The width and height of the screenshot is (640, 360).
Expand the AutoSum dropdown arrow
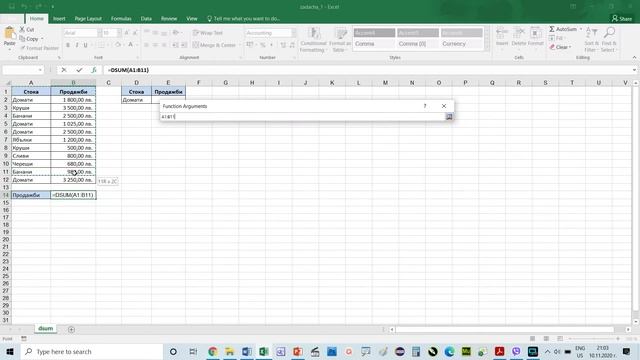(581, 29)
